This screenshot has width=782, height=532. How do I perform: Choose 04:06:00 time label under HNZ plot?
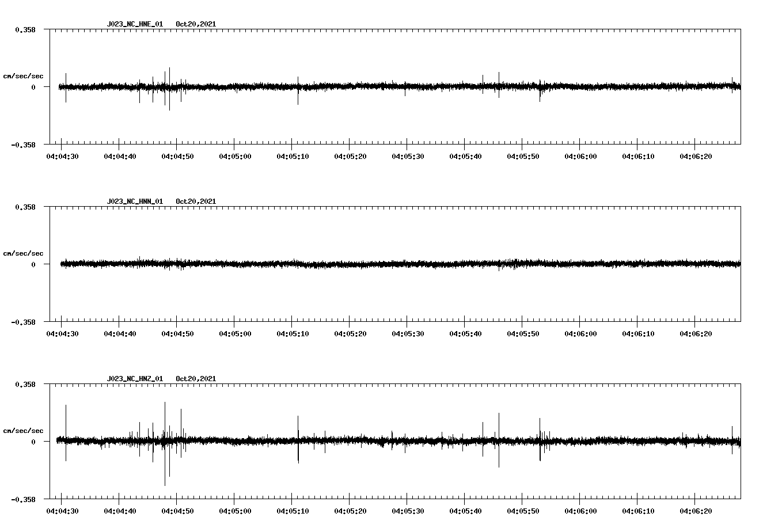click(580, 511)
